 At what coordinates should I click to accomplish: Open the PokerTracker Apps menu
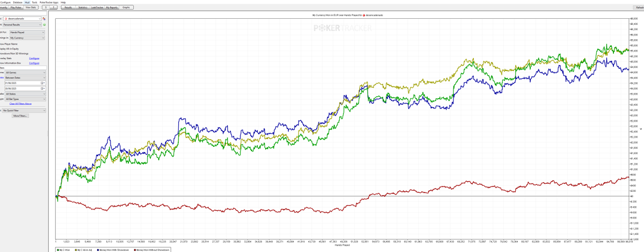(49, 2)
